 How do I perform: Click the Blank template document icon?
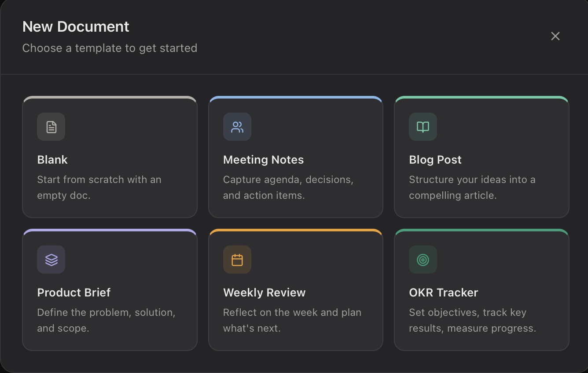[51, 127]
